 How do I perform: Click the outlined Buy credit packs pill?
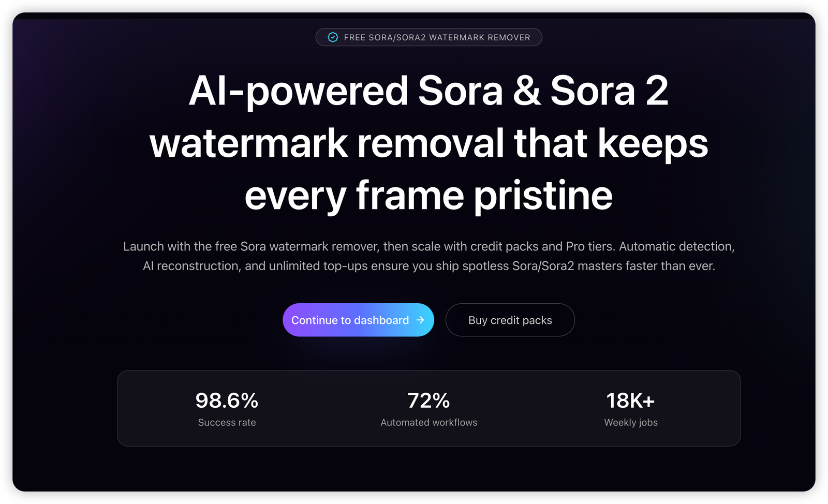510,320
